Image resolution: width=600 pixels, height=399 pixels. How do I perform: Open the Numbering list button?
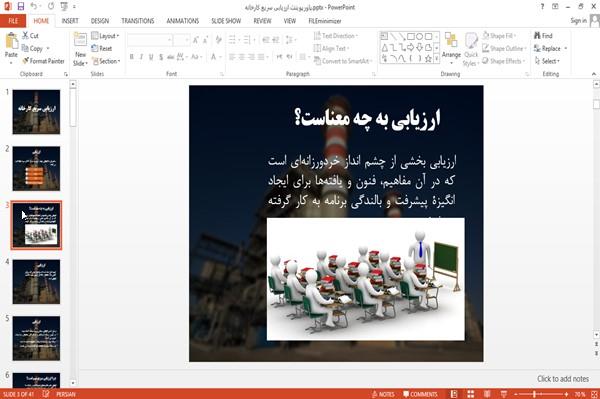pyautogui.click(x=248, y=40)
